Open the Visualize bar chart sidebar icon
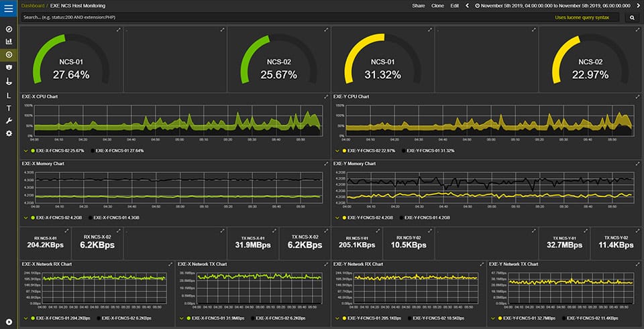Screen dimensions: 644x329 pos(9,42)
